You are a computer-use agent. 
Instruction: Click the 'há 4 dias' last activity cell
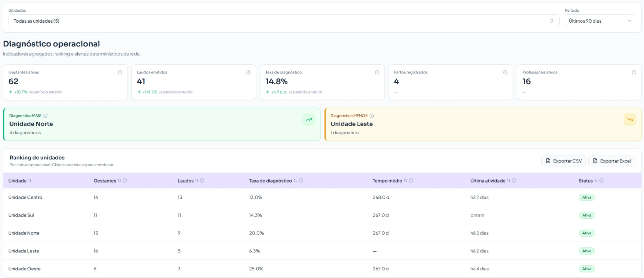(480, 269)
